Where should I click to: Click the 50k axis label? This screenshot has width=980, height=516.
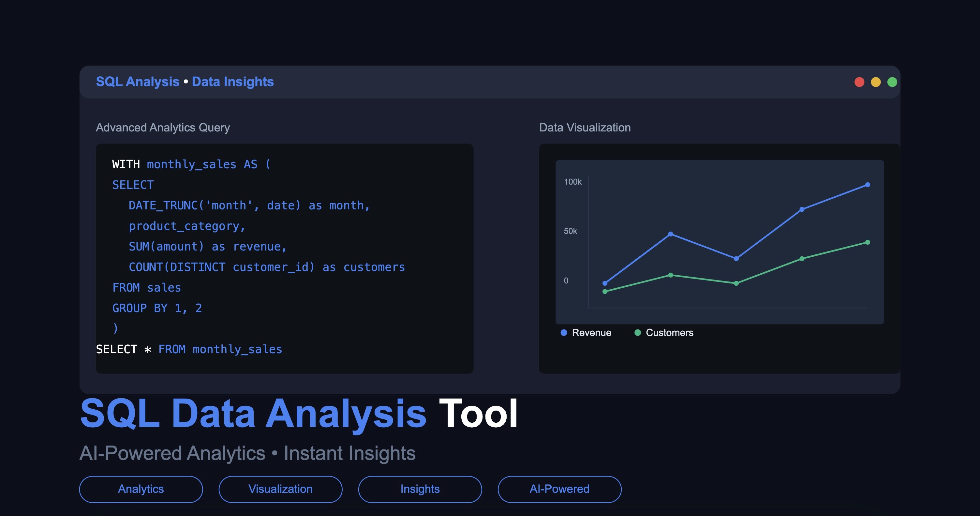pos(570,231)
